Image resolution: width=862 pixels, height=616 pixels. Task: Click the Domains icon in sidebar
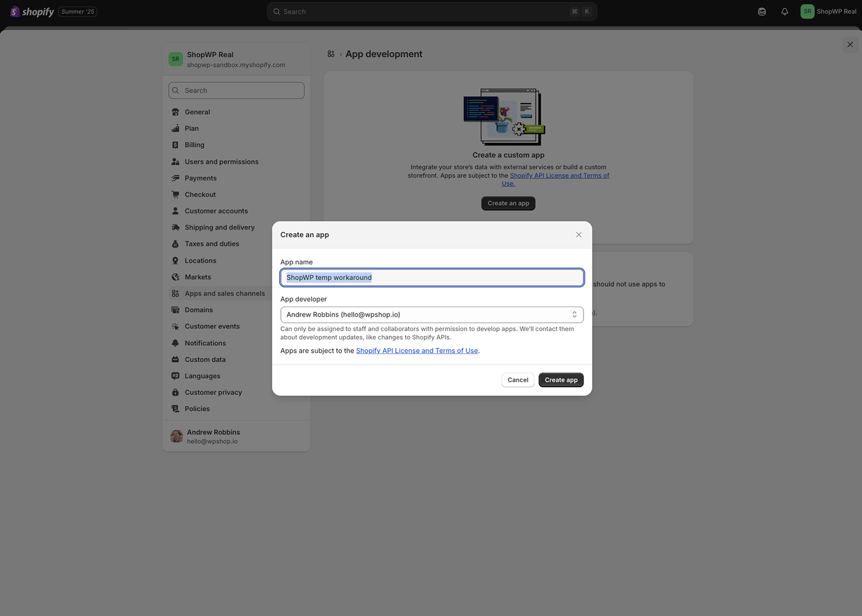tap(175, 310)
